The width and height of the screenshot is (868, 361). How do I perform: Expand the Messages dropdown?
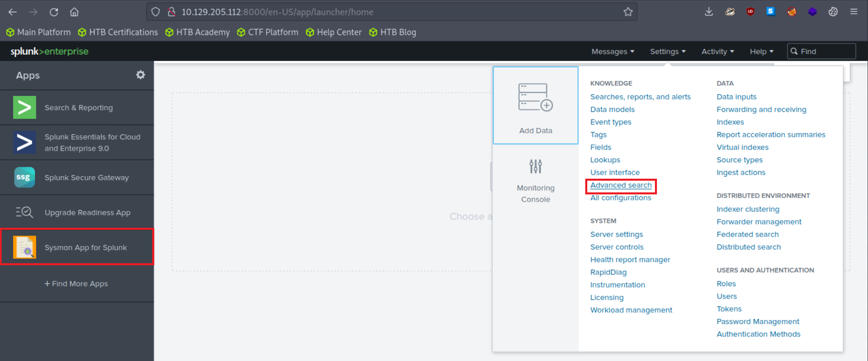tap(613, 52)
